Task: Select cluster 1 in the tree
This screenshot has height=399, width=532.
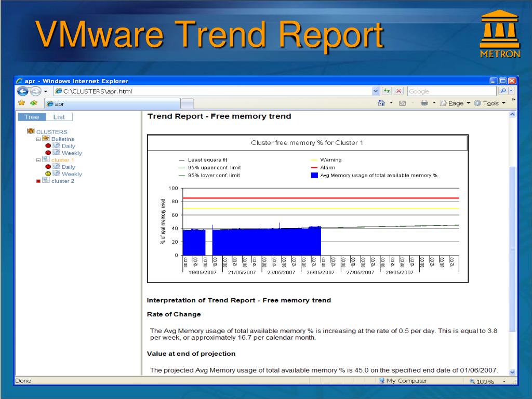Action: coord(62,160)
